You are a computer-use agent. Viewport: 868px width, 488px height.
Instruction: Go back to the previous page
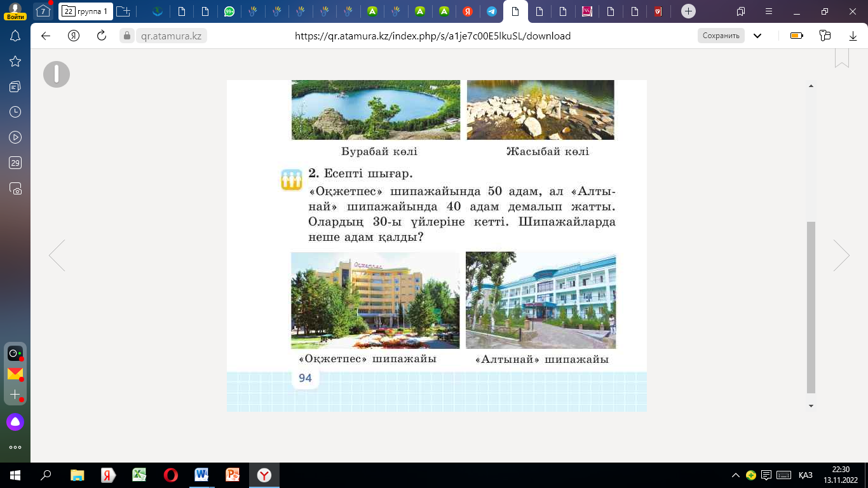pyautogui.click(x=46, y=36)
